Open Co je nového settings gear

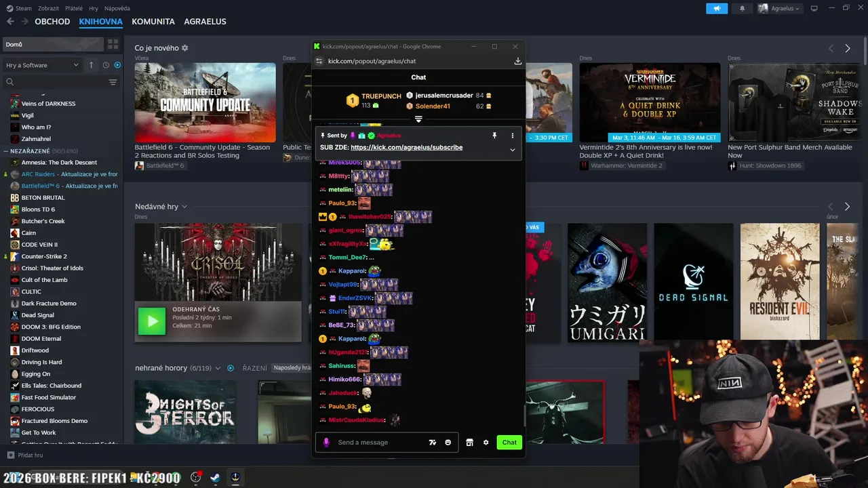(x=184, y=48)
